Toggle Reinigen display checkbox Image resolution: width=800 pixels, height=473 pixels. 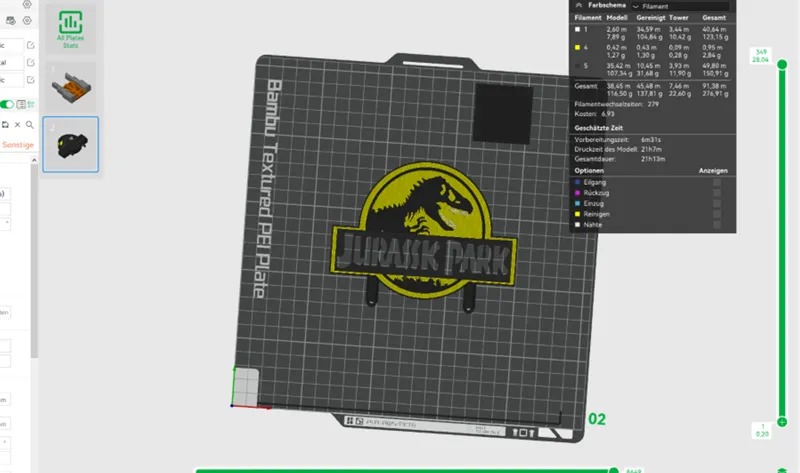tap(717, 214)
